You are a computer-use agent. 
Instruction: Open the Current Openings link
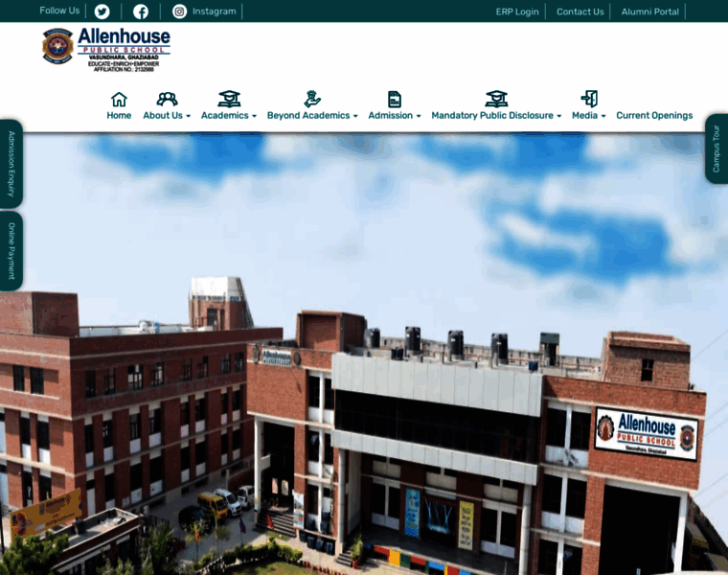(x=654, y=115)
